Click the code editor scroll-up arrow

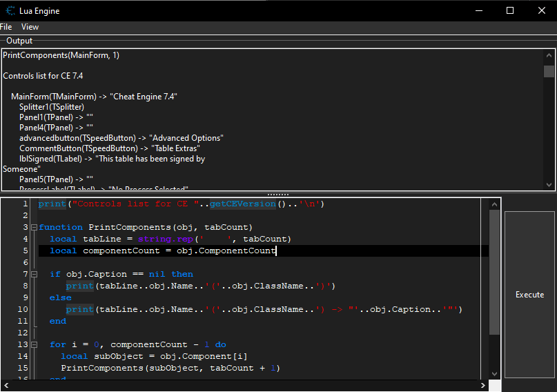(494, 204)
